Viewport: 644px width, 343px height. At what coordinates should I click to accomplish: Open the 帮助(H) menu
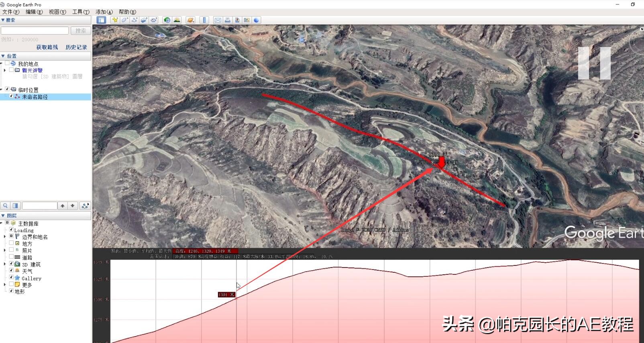click(127, 12)
